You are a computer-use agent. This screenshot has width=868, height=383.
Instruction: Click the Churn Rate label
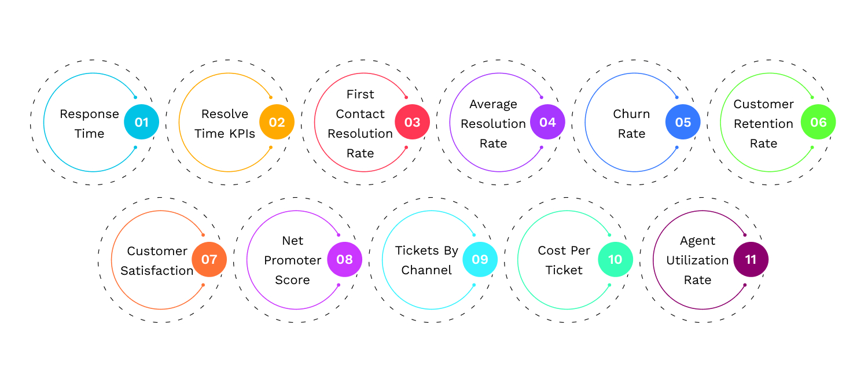[631, 124]
